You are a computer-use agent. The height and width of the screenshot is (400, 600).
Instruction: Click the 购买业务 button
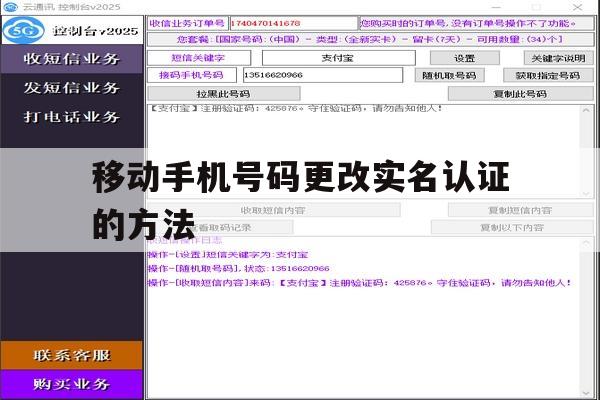coord(72,384)
